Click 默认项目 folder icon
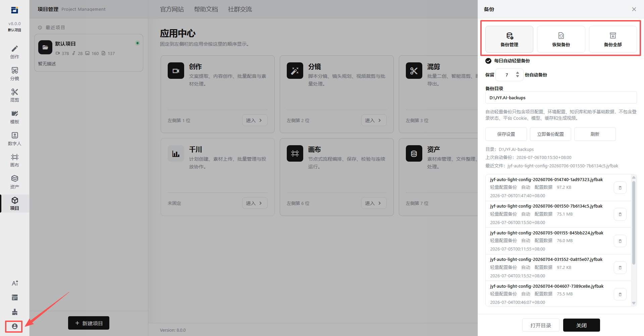This screenshot has width=644, height=336. pyautogui.click(x=45, y=47)
